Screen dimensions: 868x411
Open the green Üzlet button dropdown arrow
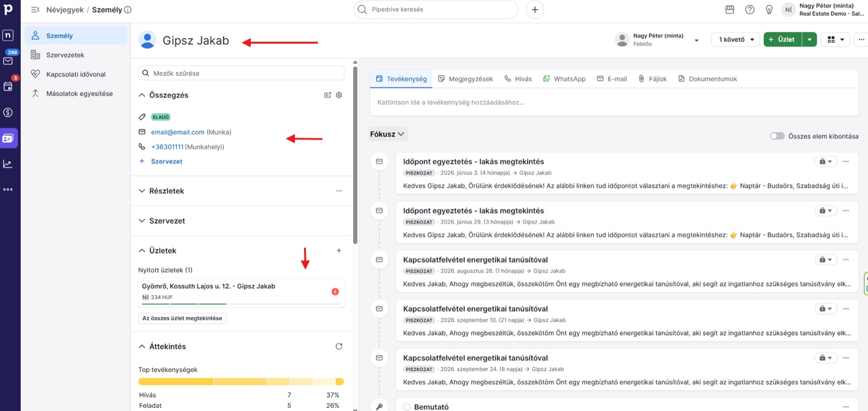(x=809, y=40)
